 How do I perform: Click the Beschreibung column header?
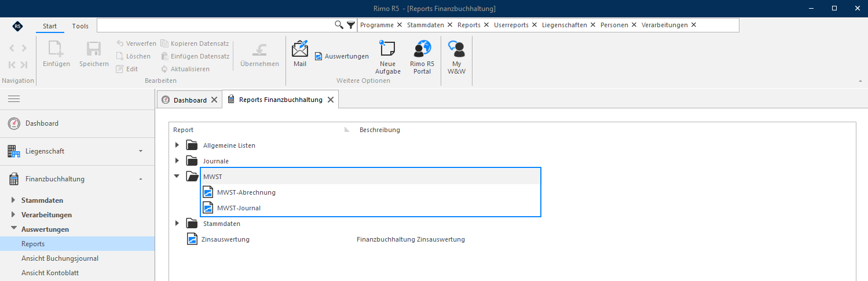380,130
